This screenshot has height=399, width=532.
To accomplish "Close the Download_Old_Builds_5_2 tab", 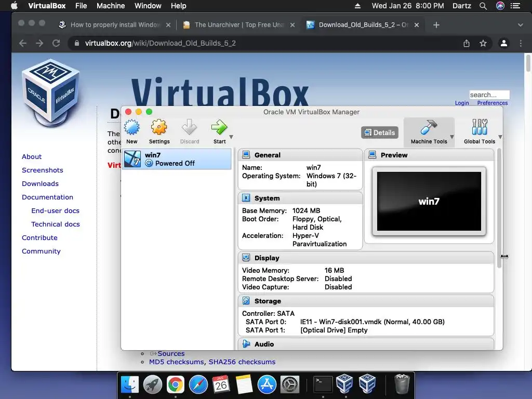I will coord(417,25).
